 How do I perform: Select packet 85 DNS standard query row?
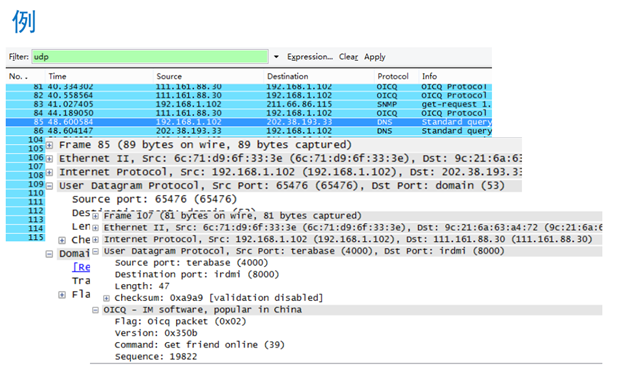pyautogui.click(x=249, y=122)
